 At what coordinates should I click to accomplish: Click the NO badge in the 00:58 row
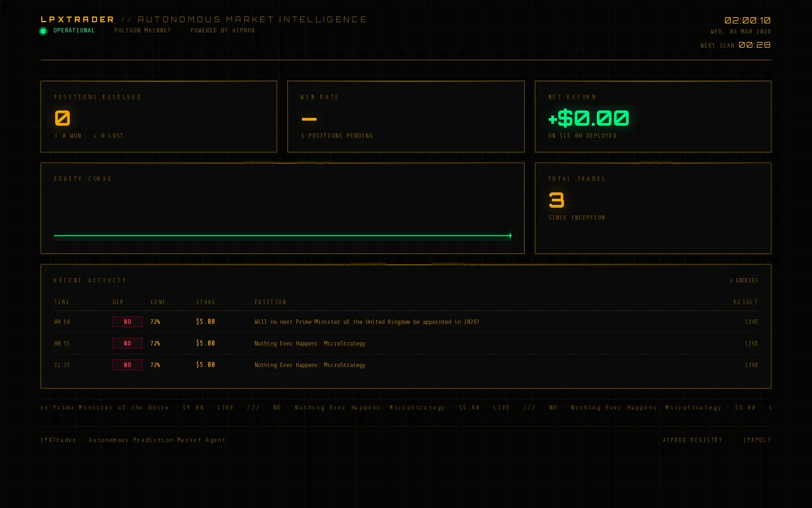tap(128, 322)
